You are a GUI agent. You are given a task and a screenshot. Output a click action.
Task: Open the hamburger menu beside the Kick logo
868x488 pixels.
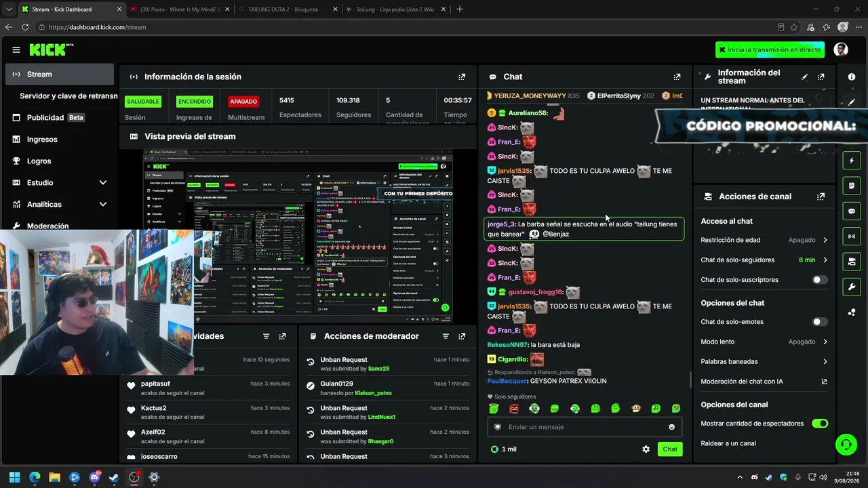16,49
